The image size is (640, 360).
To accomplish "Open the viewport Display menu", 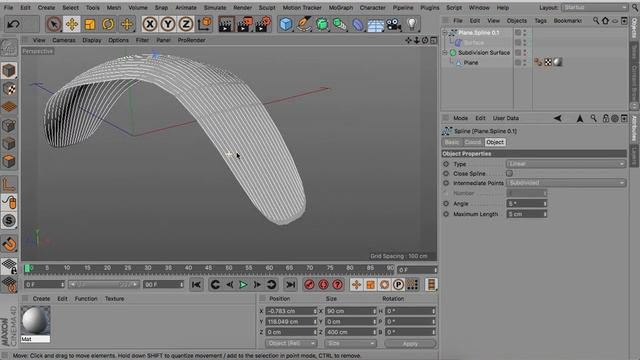I will pos(91,40).
